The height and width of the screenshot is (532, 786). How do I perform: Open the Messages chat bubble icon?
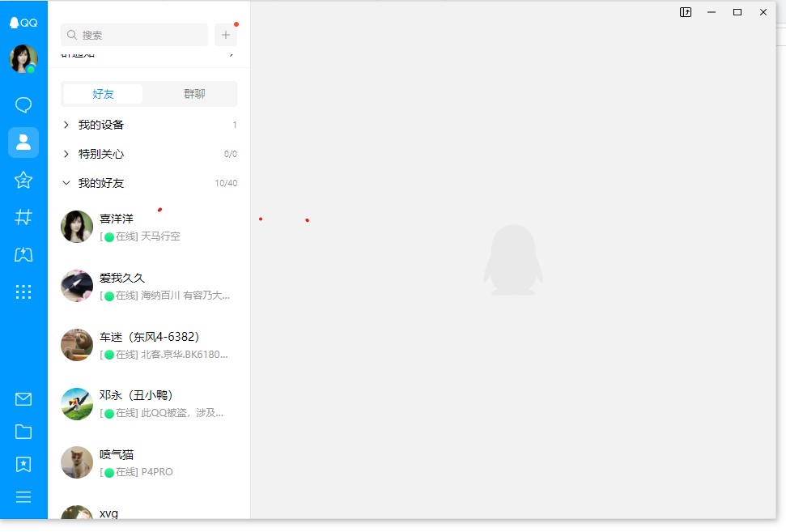pos(23,105)
